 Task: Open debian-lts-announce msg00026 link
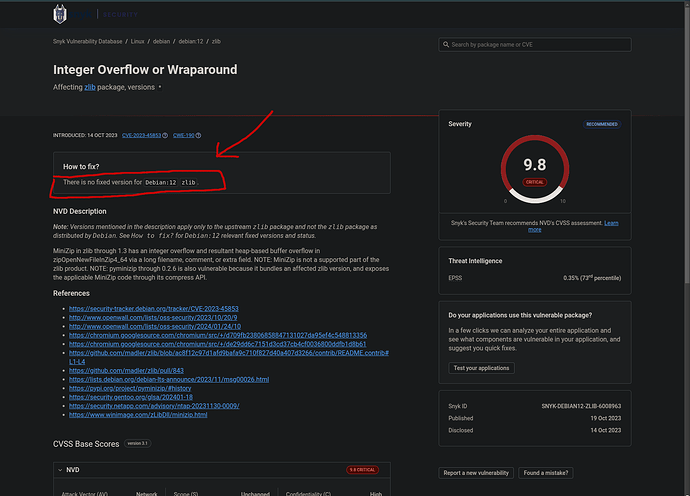pyautogui.click(x=169, y=379)
